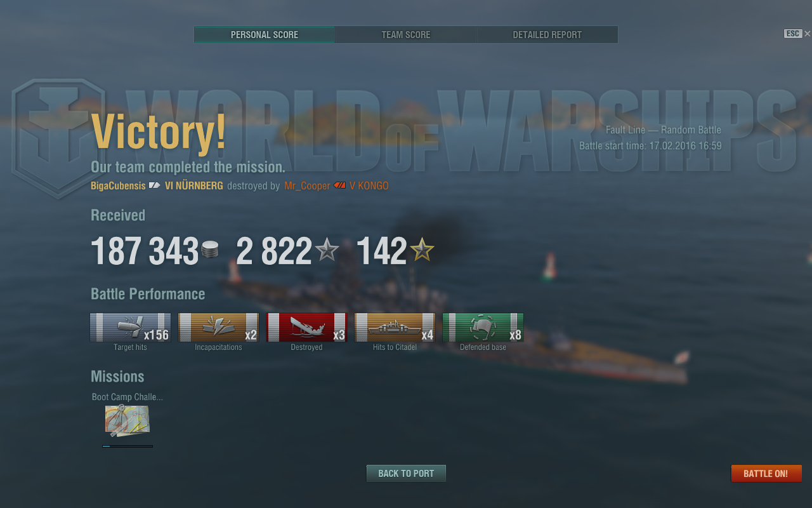Click the gold free experience star
The height and width of the screenshot is (508, 812).
pyautogui.click(x=422, y=250)
